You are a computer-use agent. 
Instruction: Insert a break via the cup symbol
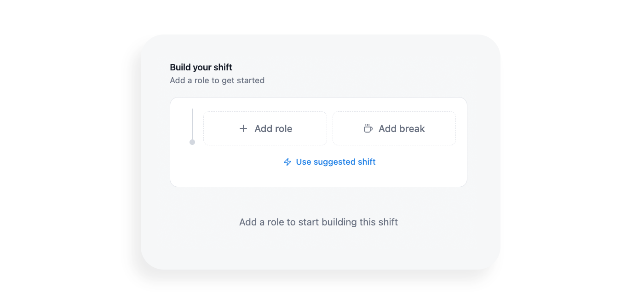[x=368, y=129]
